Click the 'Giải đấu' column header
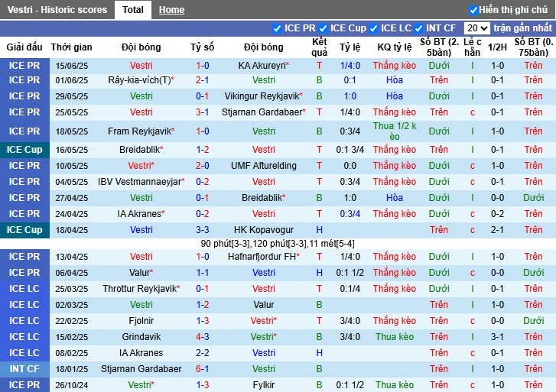The width and height of the screenshot is (556, 392). click(x=24, y=47)
